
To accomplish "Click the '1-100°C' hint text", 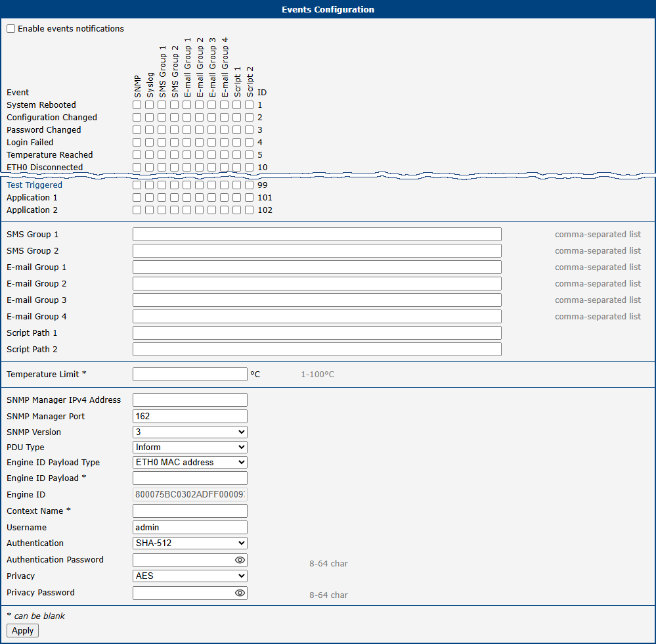I will pyautogui.click(x=318, y=375).
